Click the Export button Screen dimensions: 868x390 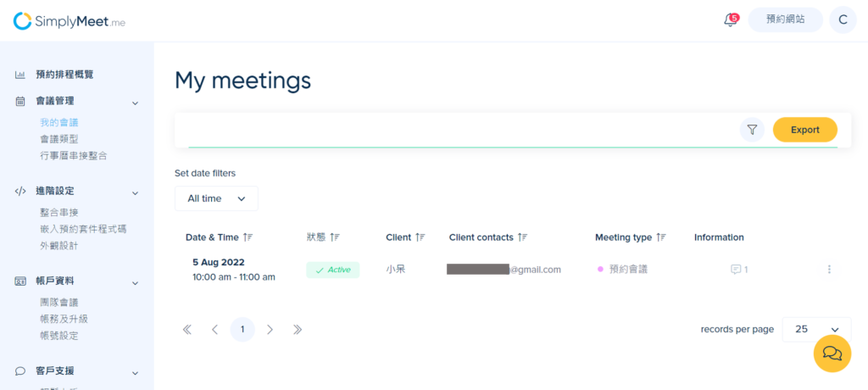point(805,130)
